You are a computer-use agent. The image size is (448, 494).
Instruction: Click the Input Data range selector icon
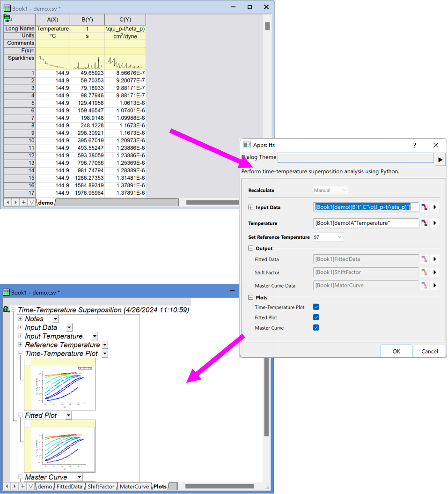(425, 207)
